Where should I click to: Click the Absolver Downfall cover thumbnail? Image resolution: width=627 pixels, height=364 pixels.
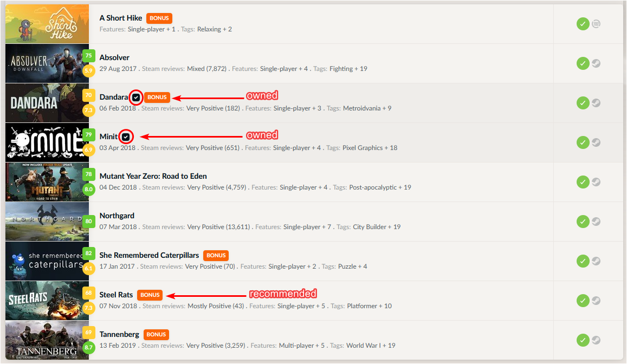click(47, 63)
